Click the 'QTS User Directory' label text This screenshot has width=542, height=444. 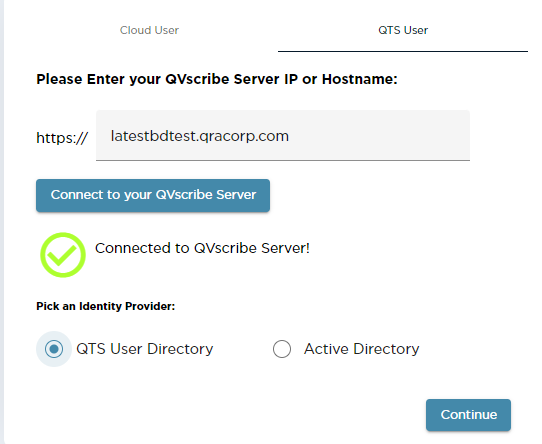[x=144, y=349]
